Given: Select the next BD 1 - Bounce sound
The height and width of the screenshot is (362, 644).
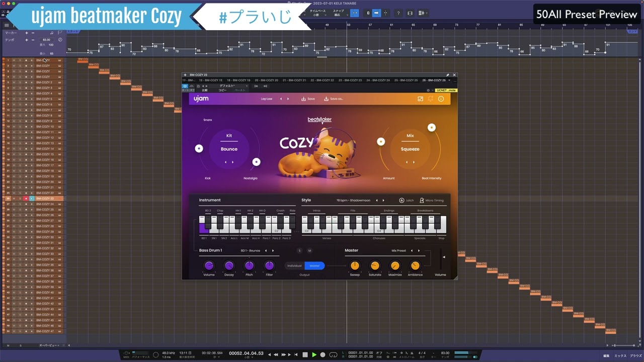Looking at the screenshot, I should [273, 250].
